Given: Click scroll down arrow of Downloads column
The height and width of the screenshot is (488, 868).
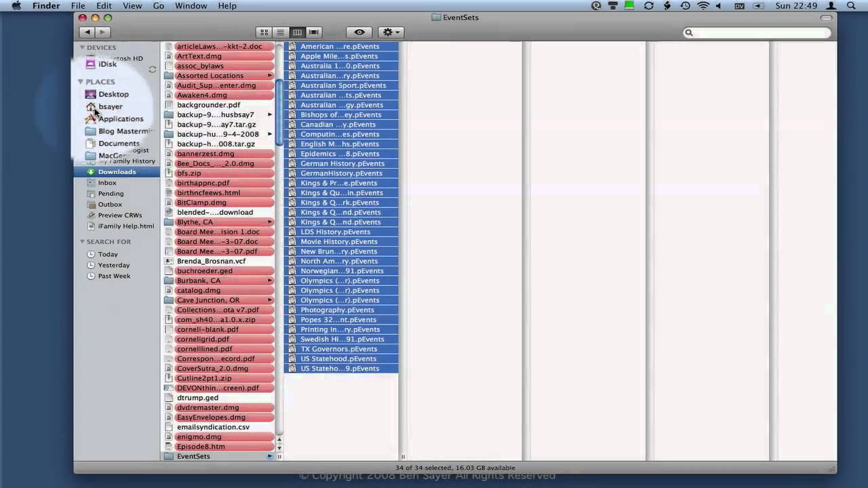Looking at the screenshot, I should 279,447.
